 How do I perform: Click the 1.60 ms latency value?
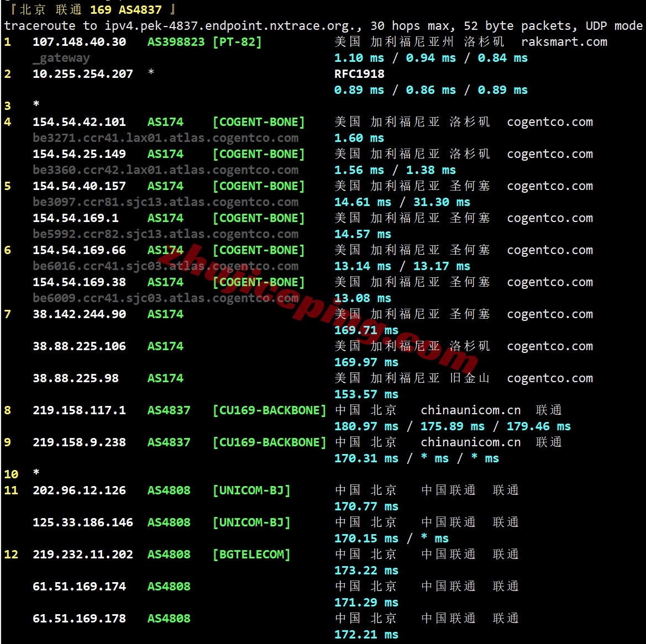pos(359,138)
